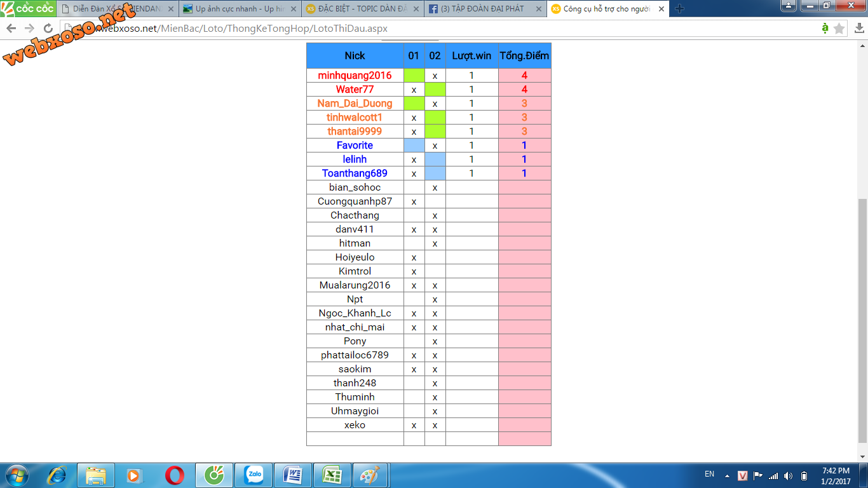Viewport: 868px width, 488px height.
Task: Click the vertical page scrollbar thumb
Action: click(863, 318)
